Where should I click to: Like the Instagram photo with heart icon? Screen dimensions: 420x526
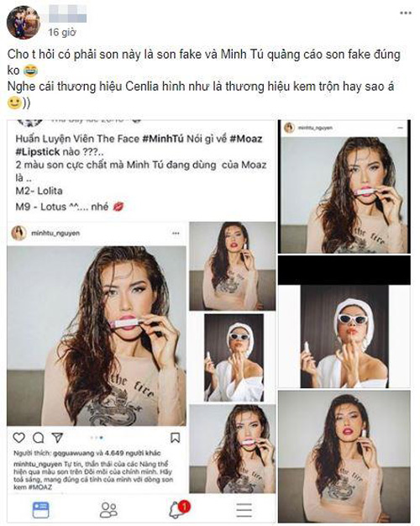pyautogui.click(x=18, y=438)
